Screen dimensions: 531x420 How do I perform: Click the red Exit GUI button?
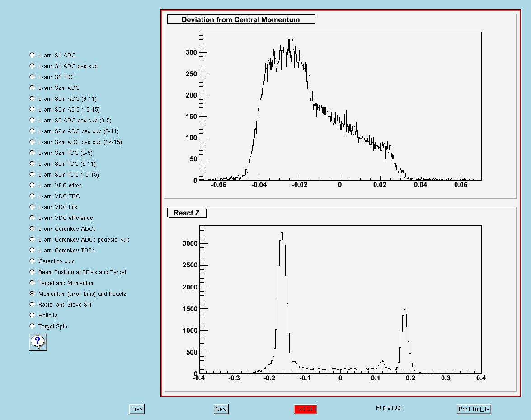(305, 409)
